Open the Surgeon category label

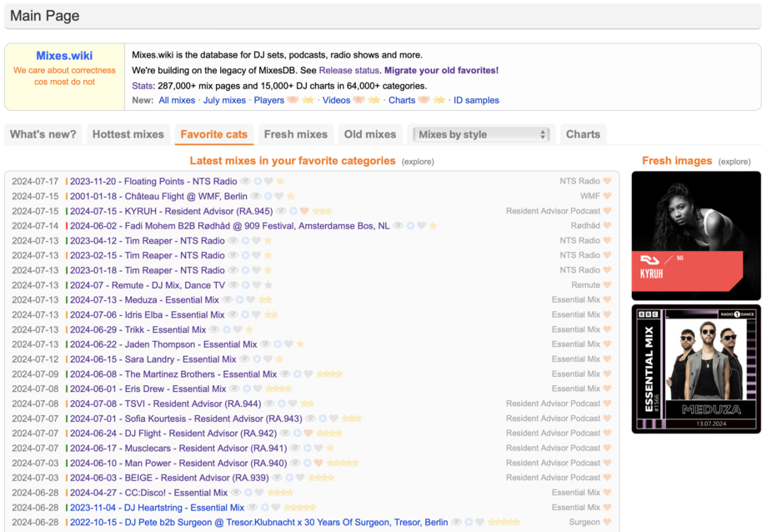click(x=584, y=522)
